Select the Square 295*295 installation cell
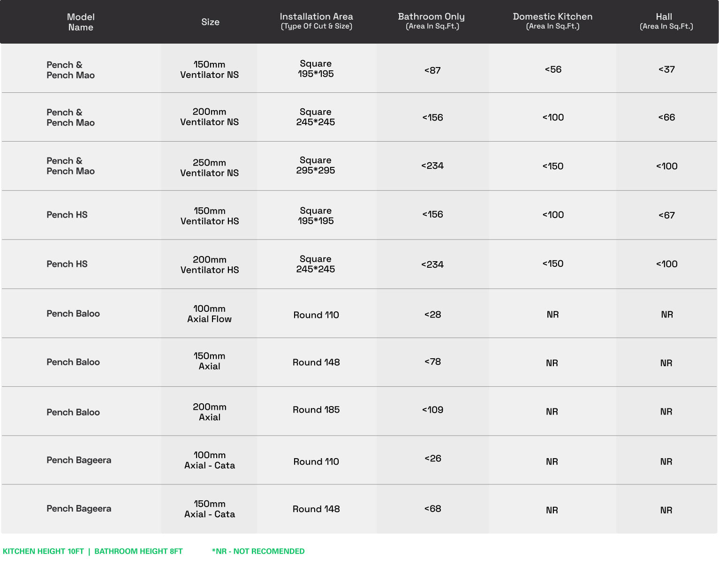This screenshot has height=588, width=719. 316,165
